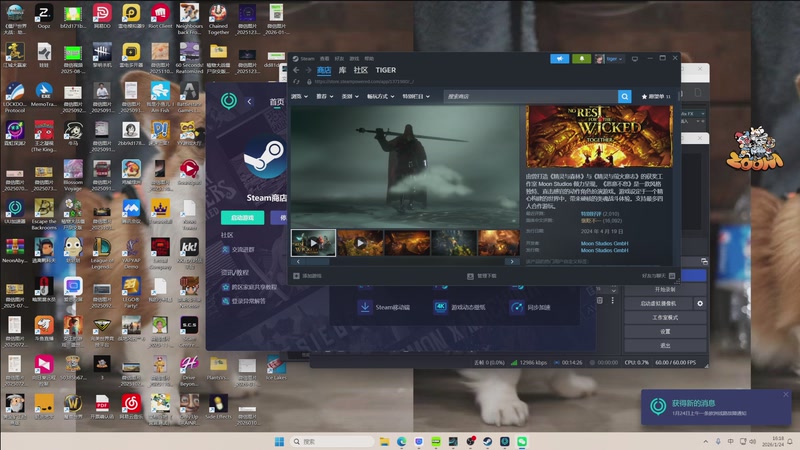Select first trailer video thumbnail

pyautogui.click(x=313, y=243)
